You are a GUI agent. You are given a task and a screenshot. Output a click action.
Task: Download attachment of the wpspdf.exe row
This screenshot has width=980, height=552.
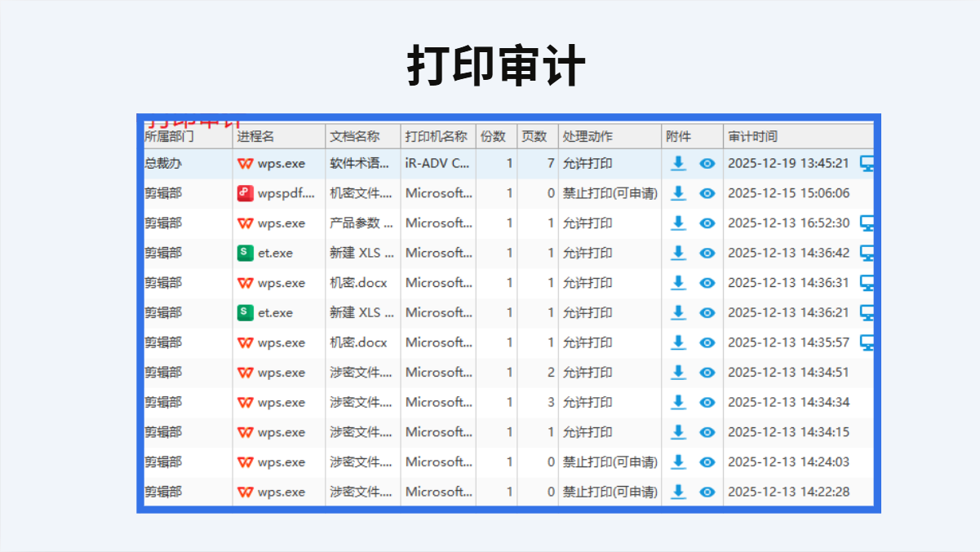tap(678, 193)
